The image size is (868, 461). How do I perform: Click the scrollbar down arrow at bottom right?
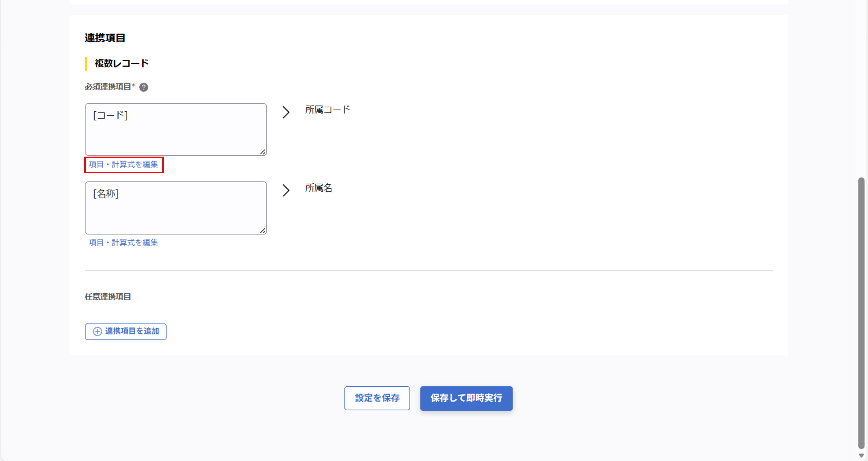(x=861, y=456)
